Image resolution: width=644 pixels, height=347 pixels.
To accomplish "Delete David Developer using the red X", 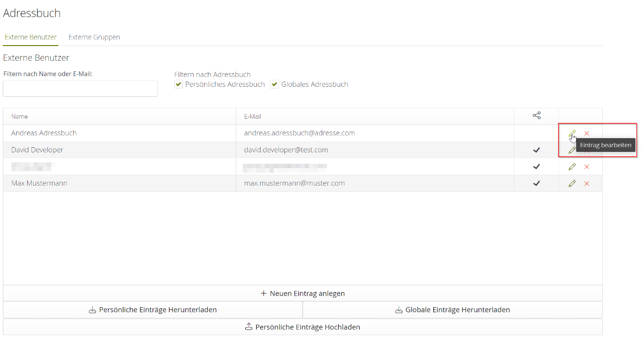I will [587, 150].
